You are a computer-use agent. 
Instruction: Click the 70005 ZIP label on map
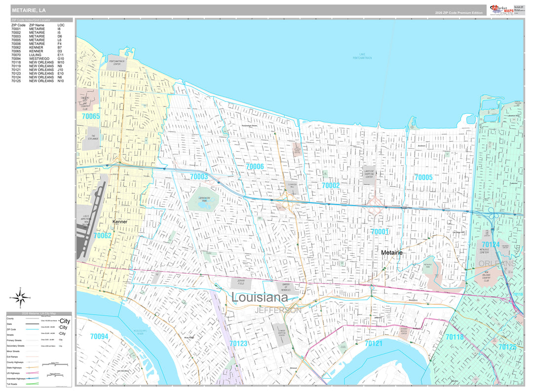pyautogui.click(x=423, y=178)
